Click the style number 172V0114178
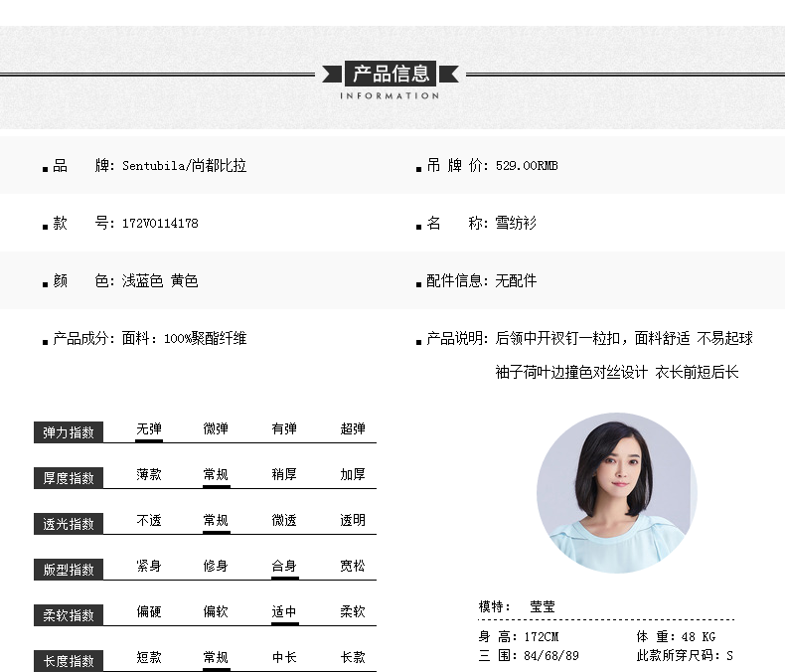Image resolution: width=785 pixels, height=672 pixels. 160,224
